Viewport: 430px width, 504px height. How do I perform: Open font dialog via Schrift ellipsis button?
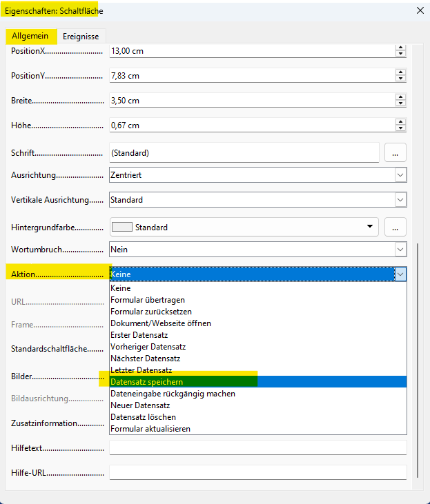tap(395, 152)
